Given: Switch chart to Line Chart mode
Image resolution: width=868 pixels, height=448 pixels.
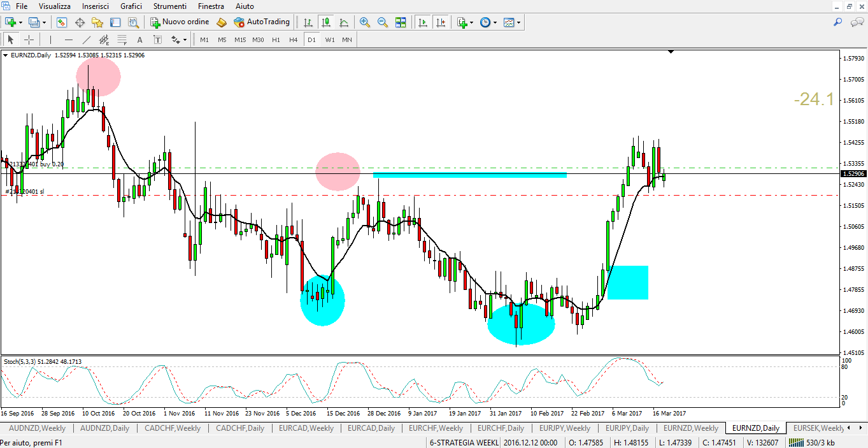Looking at the screenshot, I should (345, 22).
